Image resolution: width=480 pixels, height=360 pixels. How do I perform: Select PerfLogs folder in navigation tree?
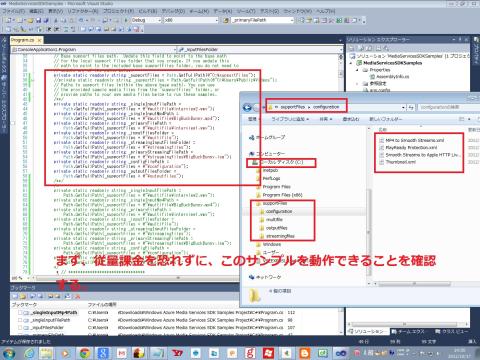268,179
